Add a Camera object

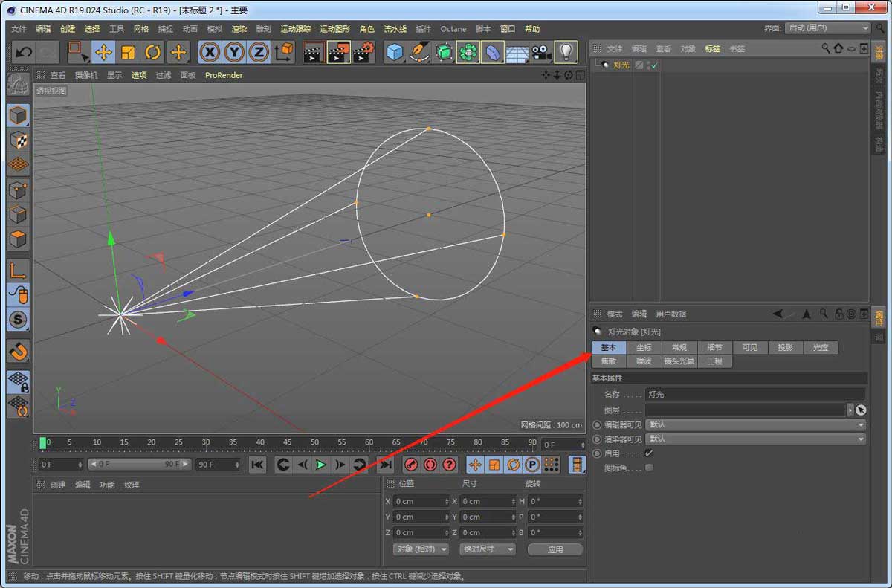pos(542,52)
